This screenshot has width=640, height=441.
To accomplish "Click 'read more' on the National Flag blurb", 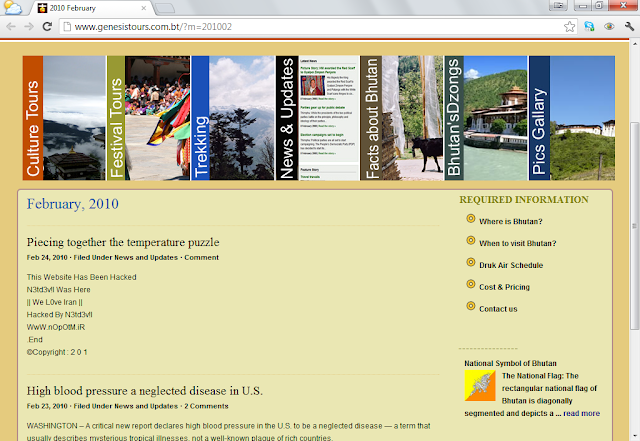I will point(582,414).
